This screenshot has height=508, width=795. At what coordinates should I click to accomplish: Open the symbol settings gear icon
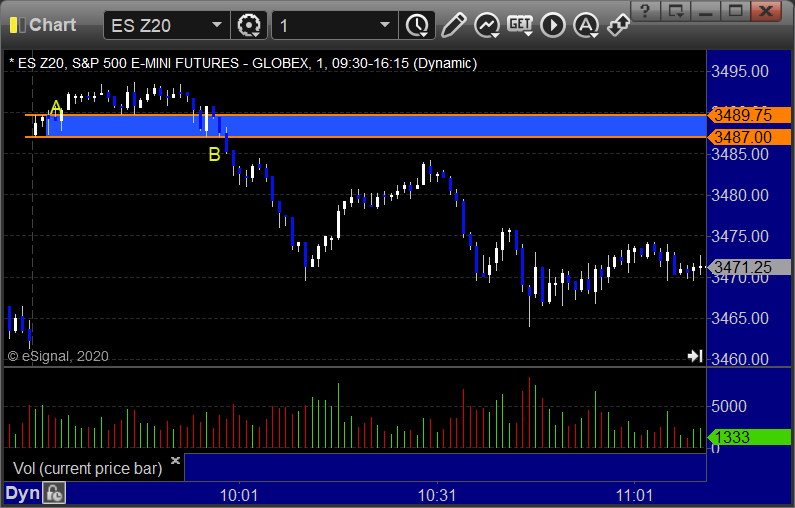tap(248, 25)
